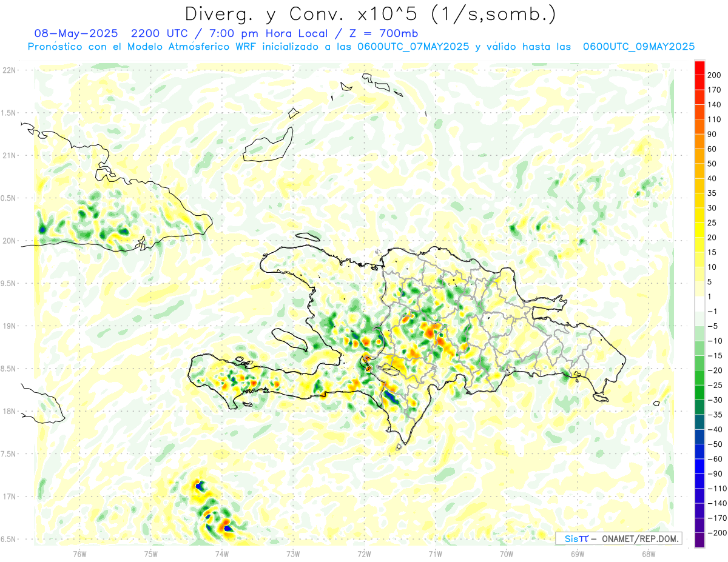Click the '-20' color scale value

pyautogui.click(x=714, y=370)
